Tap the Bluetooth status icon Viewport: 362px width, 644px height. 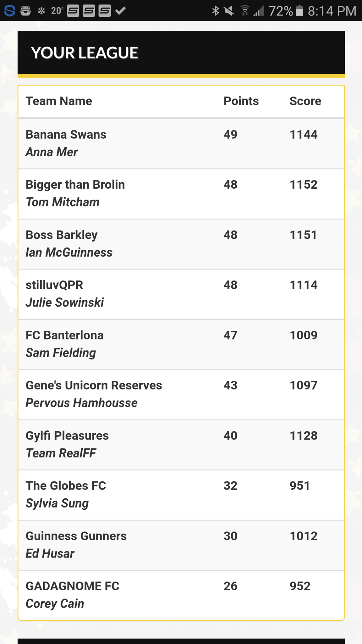pyautogui.click(x=215, y=11)
